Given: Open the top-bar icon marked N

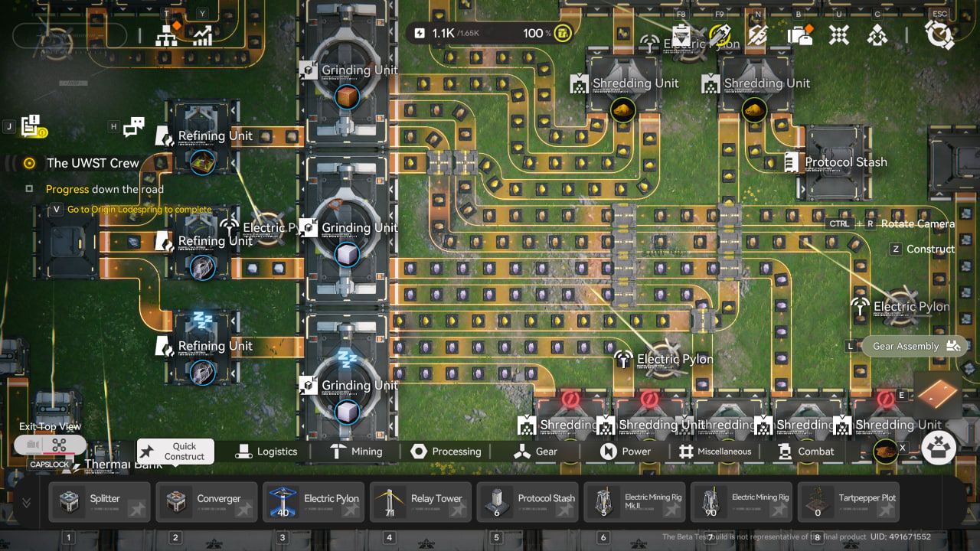Looking at the screenshot, I should pos(758,35).
